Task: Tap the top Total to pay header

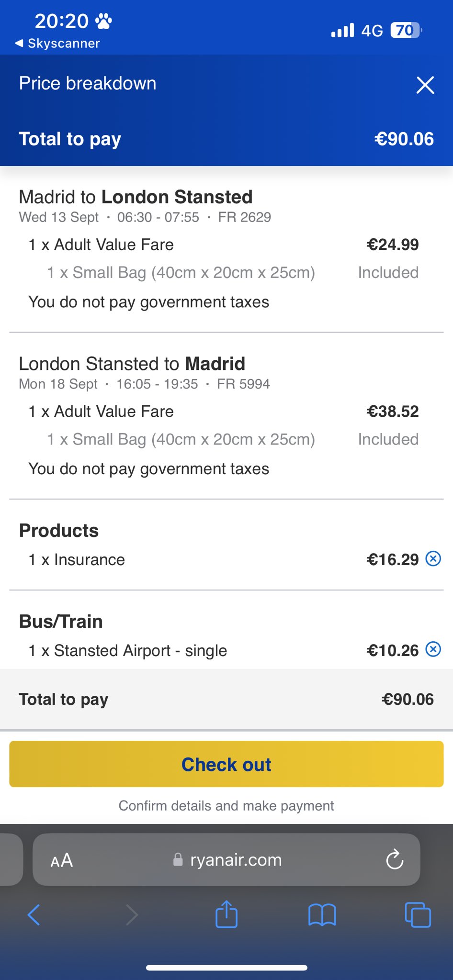Action: coord(70,139)
